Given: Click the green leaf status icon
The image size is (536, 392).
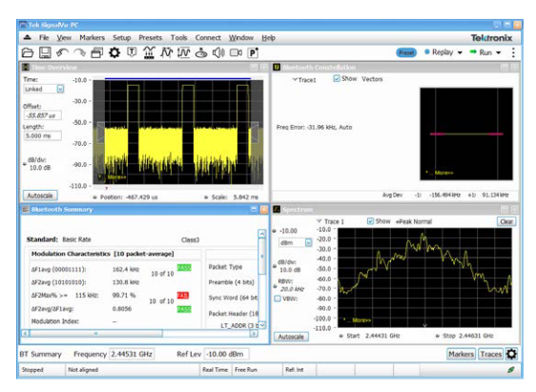Looking at the screenshot, I should [x=511, y=369].
